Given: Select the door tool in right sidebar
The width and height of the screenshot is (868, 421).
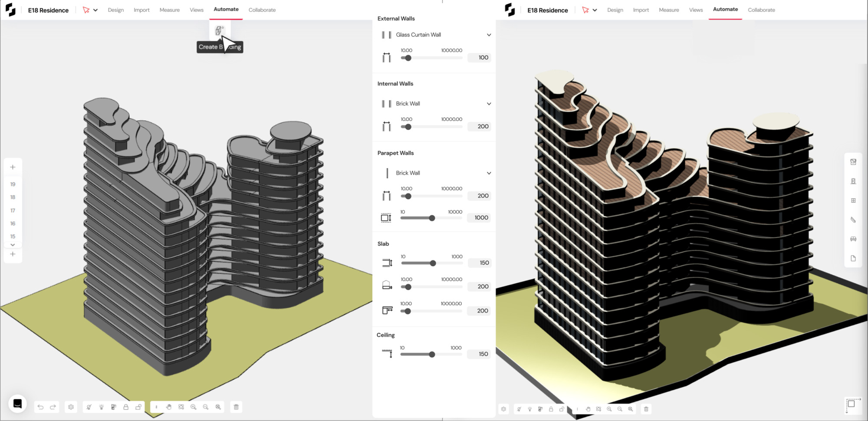Looking at the screenshot, I should click(x=853, y=181).
